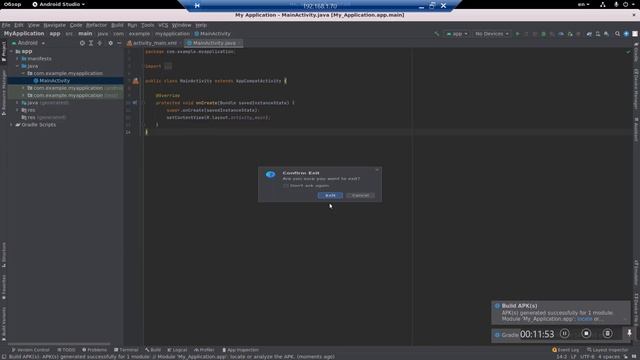Click the Make Project hammer icon
The width and height of the screenshot is (640, 360).
click(x=436, y=34)
